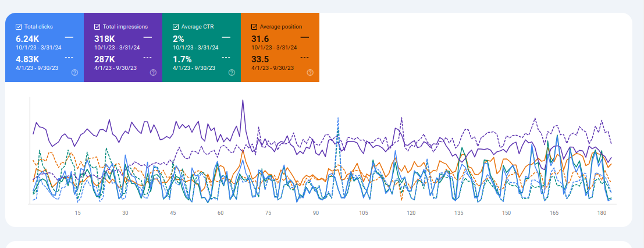Screen dimensions: 644x248
Task: Click the Total clicks label
Action: click(x=38, y=27)
